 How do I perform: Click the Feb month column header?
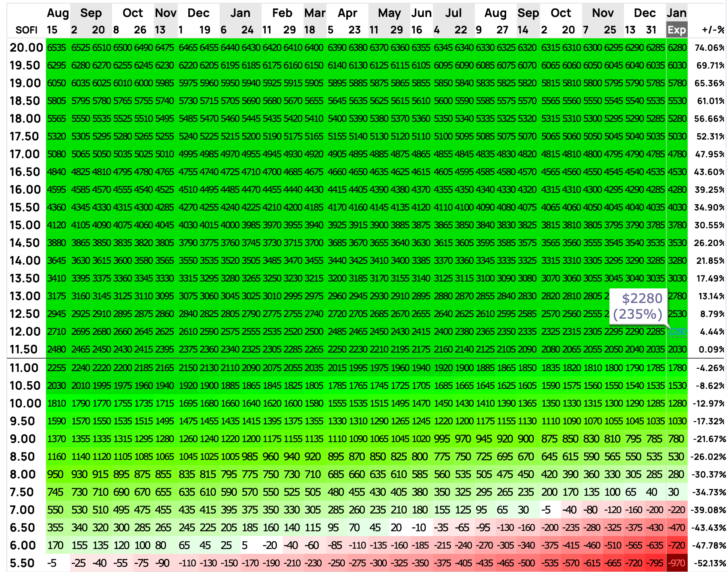click(282, 13)
